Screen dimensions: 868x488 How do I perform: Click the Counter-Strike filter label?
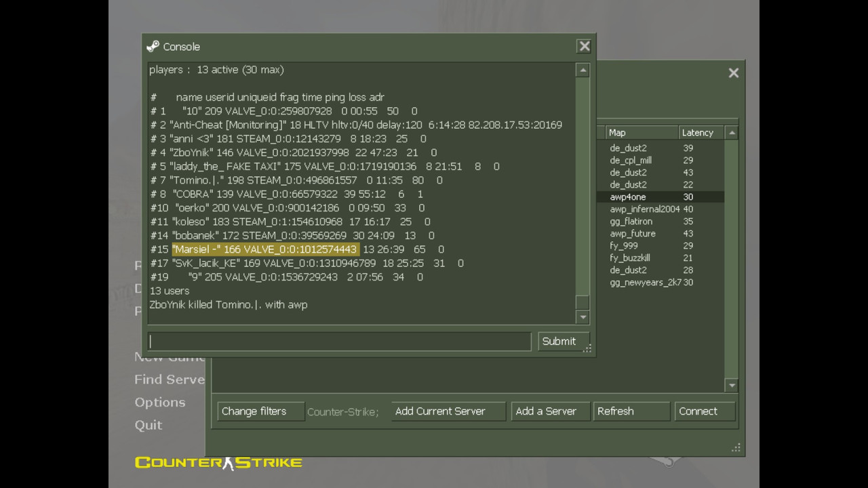point(342,411)
